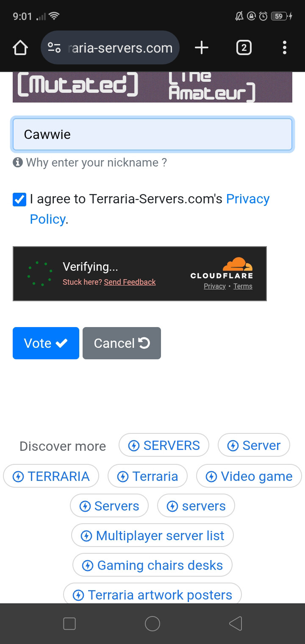Screen dimensions: 305x644
Task: Click Send Feedback in Cloudflare widget
Action: [130, 282]
